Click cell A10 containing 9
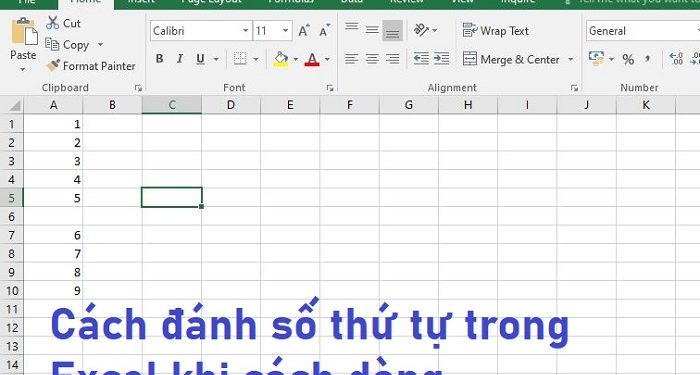The height and width of the screenshot is (375, 700). 53,291
